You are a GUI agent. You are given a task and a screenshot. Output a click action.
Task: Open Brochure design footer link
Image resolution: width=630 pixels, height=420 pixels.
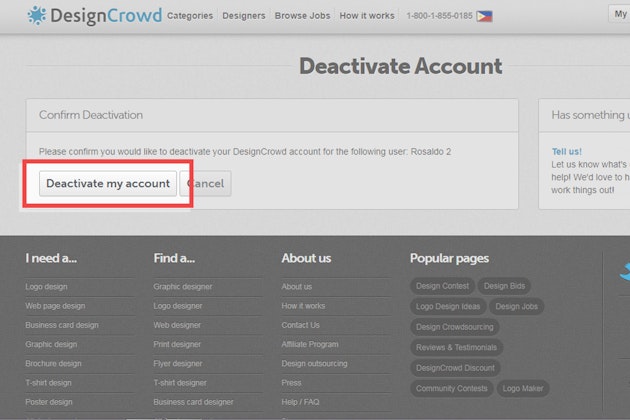pos(53,364)
